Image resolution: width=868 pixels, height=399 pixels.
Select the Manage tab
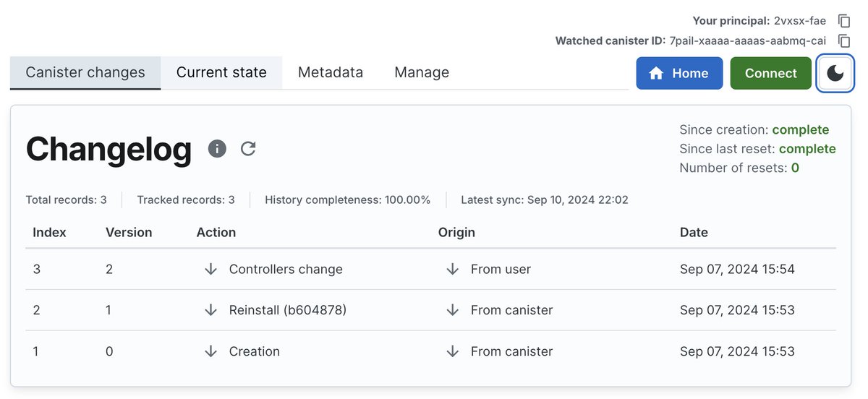click(422, 73)
